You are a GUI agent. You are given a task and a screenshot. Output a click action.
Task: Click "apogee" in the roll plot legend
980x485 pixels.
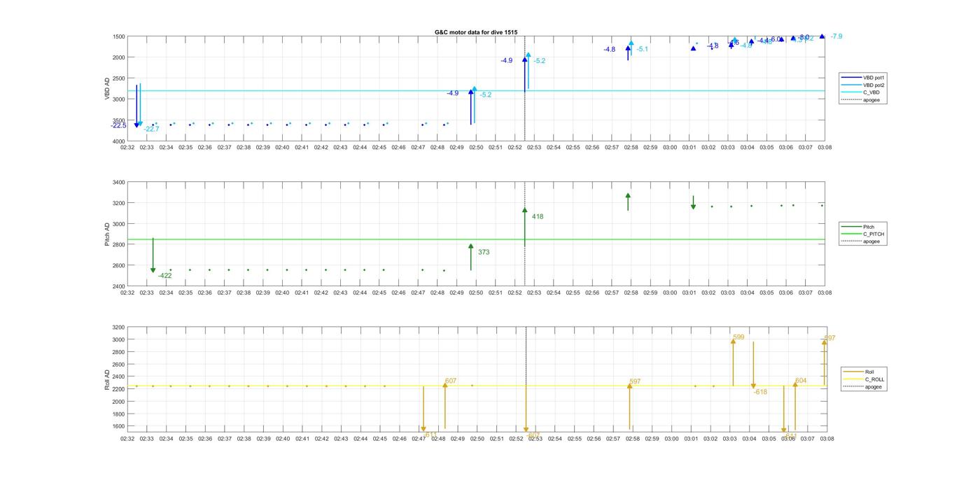pyautogui.click(x=864, y=387)
